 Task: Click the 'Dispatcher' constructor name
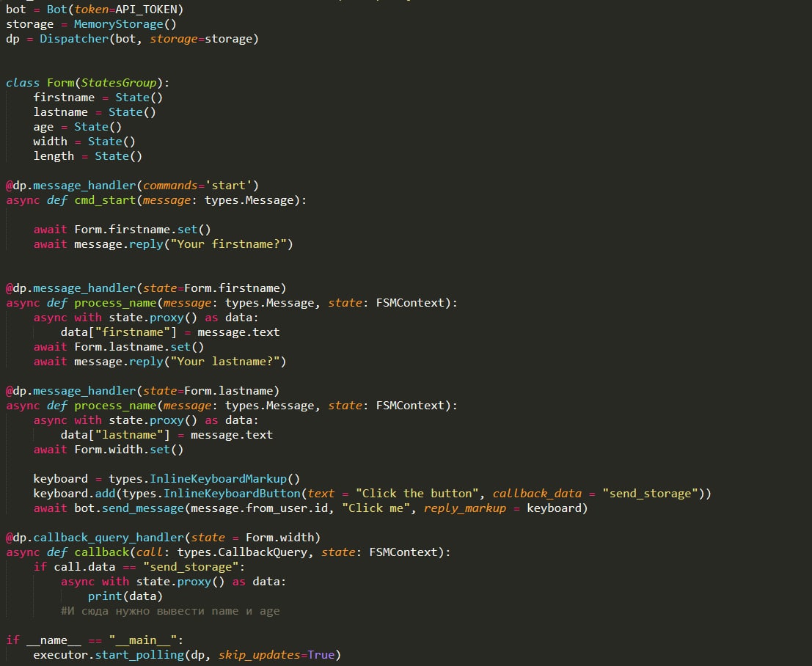[x=74, y=39]
